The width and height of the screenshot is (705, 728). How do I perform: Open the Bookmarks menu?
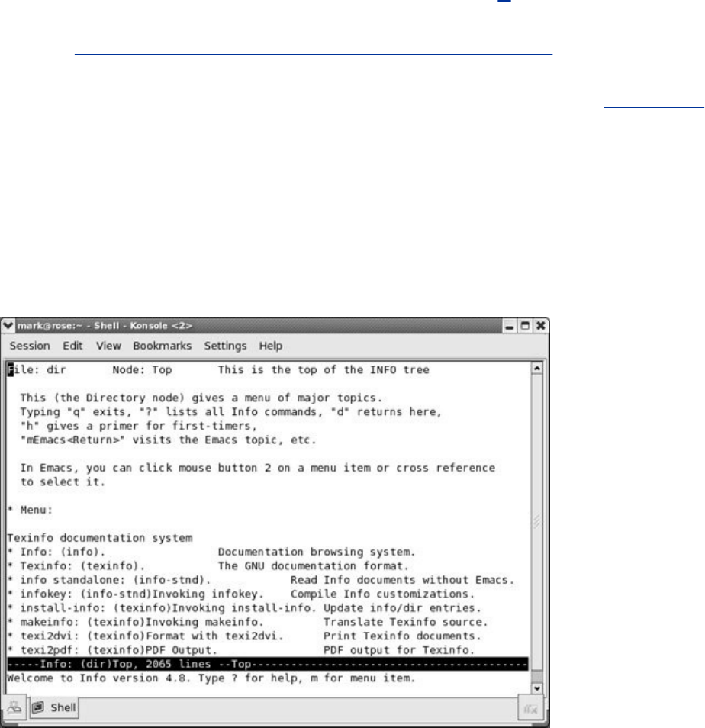162,346
